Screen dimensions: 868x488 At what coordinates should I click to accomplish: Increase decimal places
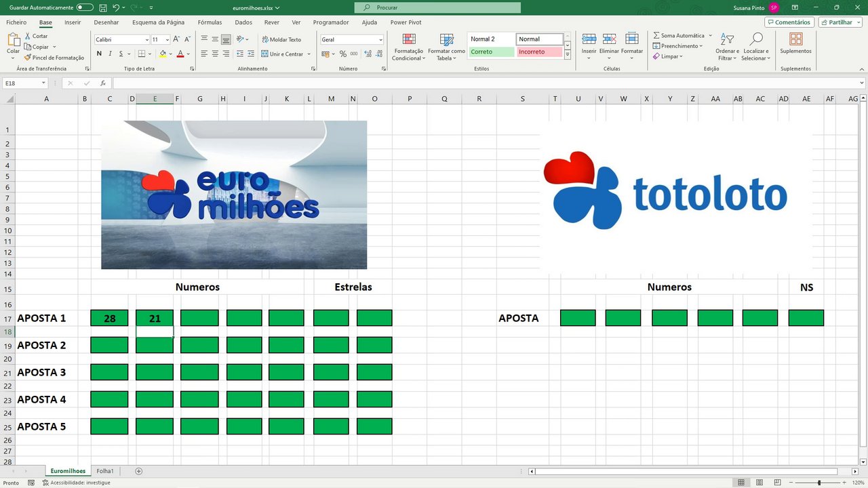point(367,54)
